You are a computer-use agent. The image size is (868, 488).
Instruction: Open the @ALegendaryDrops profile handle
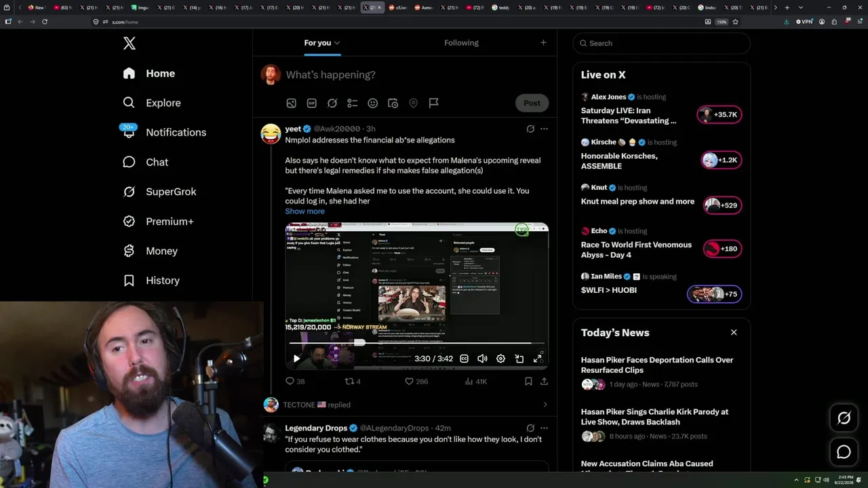tap(394, 428)
